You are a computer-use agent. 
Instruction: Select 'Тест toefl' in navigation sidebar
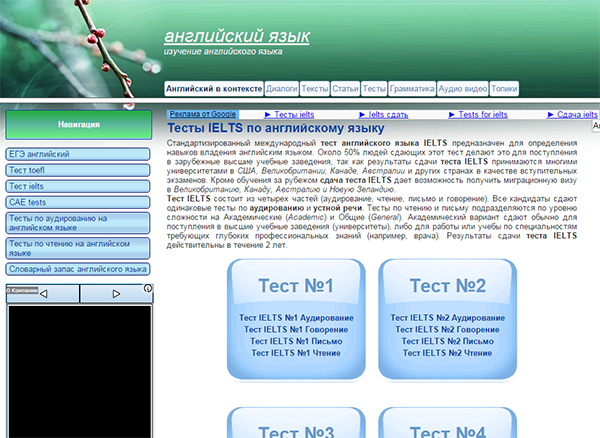pyautogui.click(x=33, y=170)
